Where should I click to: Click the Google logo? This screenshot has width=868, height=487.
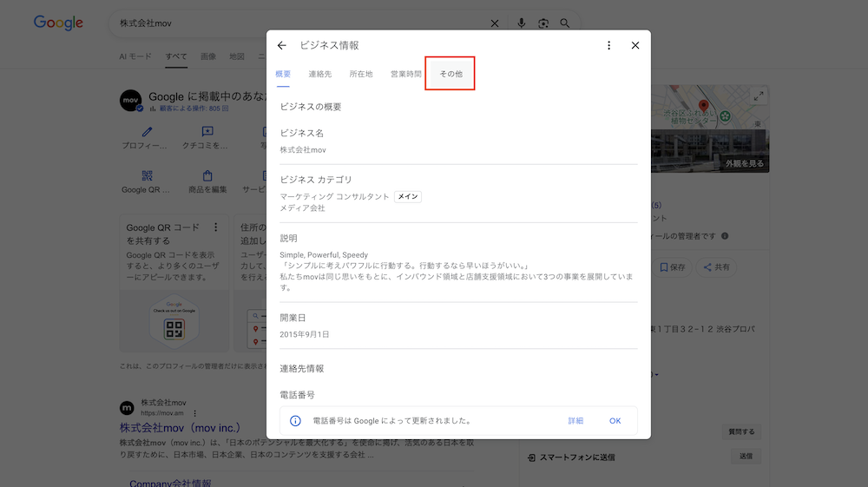[58, 23]
